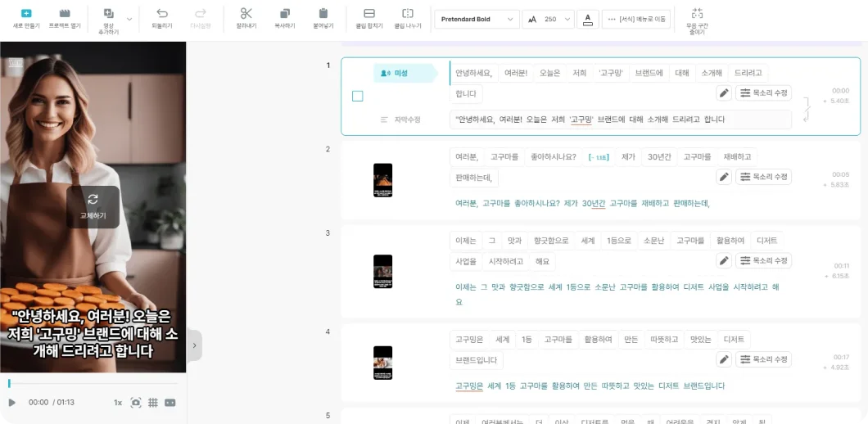Click the screenshot capture icon below preview
Viewport: 868px width, 424px height.
pyautogui.click(x=136, y=403)
